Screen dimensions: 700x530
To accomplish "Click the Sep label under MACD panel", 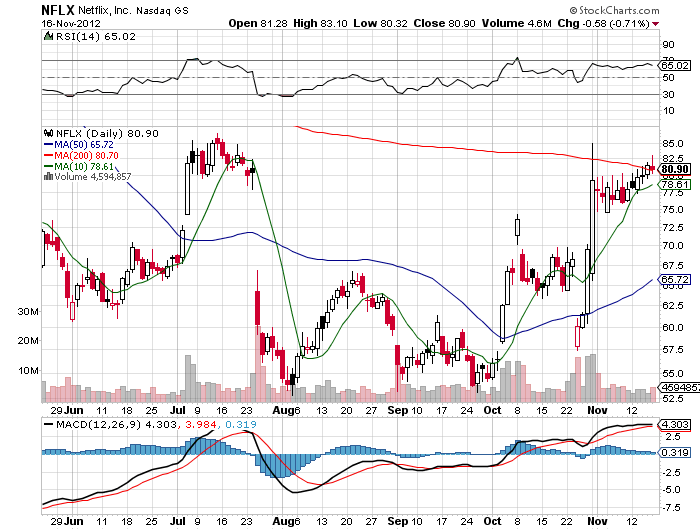I will tap(397, 521).
